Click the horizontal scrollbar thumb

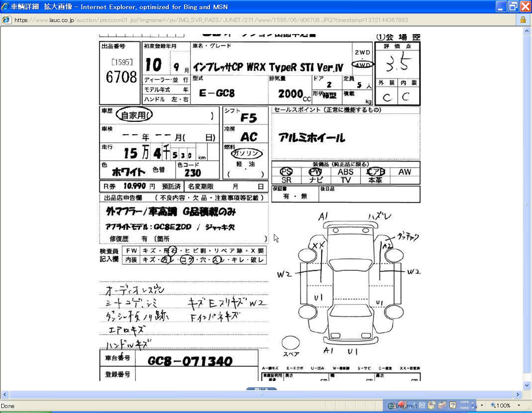pyautogui.click(x=261, y=395)
